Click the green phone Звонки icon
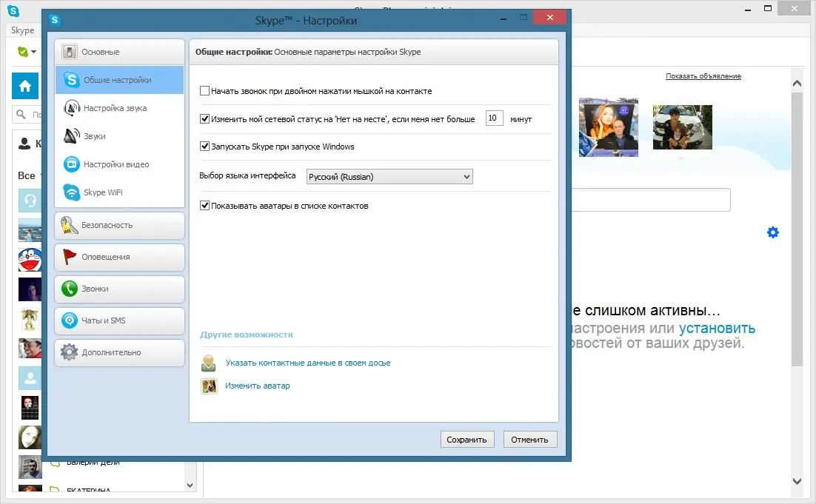The image size is (816, 504). tap(69, 289)
